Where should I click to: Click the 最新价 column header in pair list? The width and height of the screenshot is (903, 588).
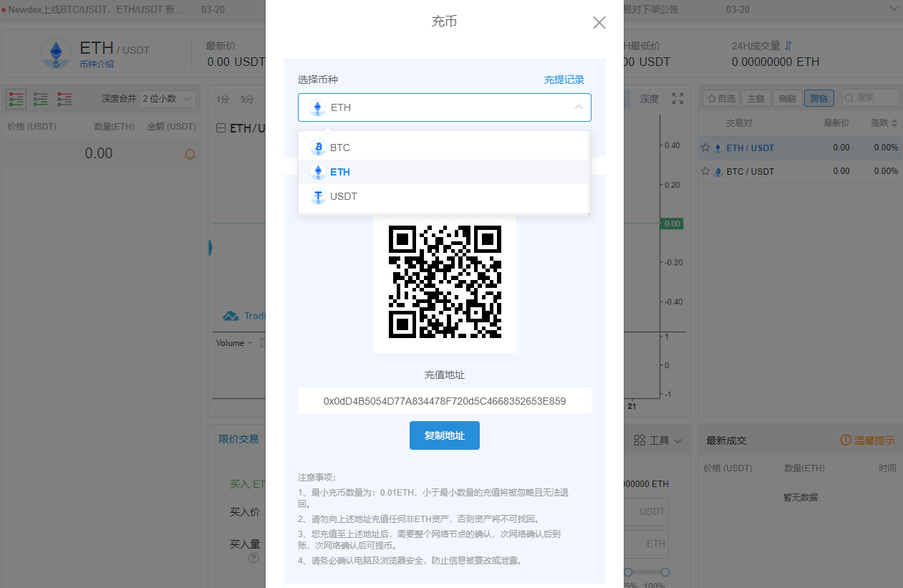tap(836, 123)
